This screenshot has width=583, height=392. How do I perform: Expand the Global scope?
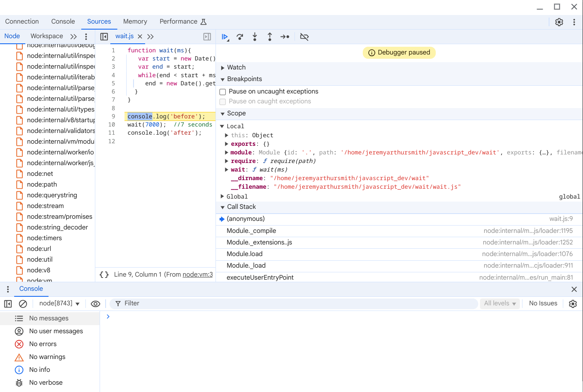222,196
